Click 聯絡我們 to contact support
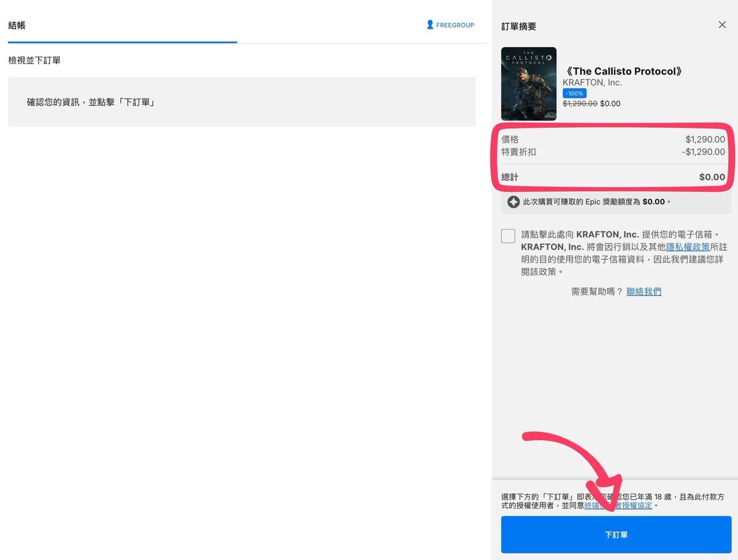 pos(643,292)
